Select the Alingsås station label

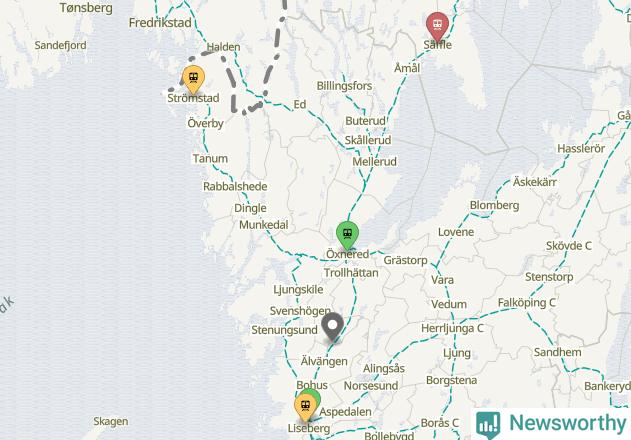[384, 368]
